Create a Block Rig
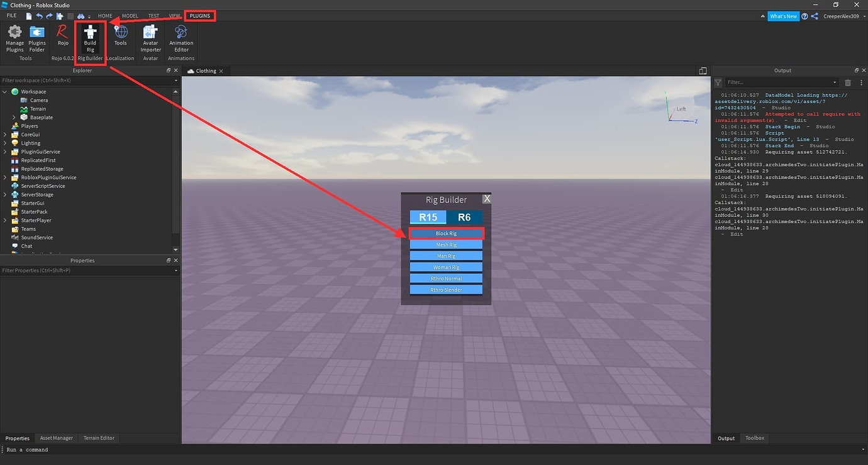This screenshot has width=868, height=465. tap(446, 233)
